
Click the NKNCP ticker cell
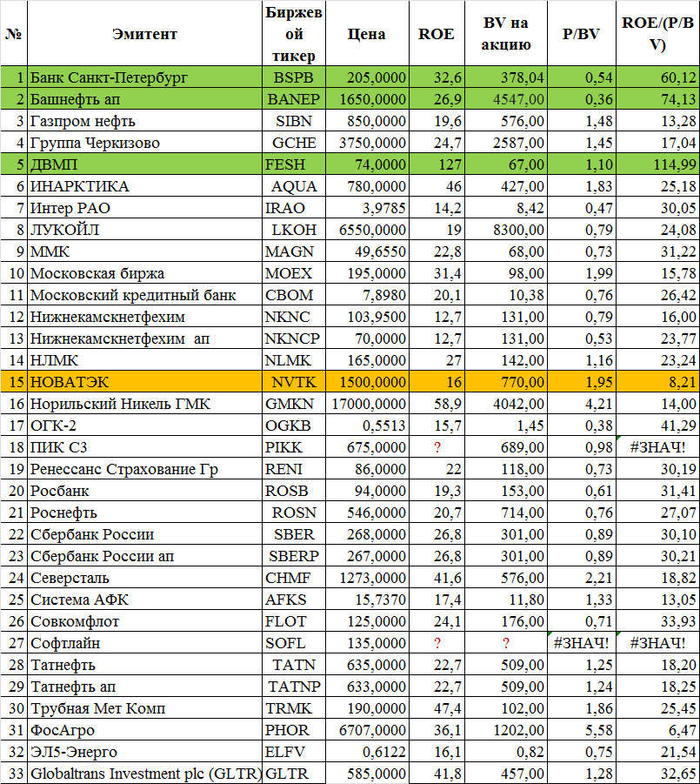(294, 338)
